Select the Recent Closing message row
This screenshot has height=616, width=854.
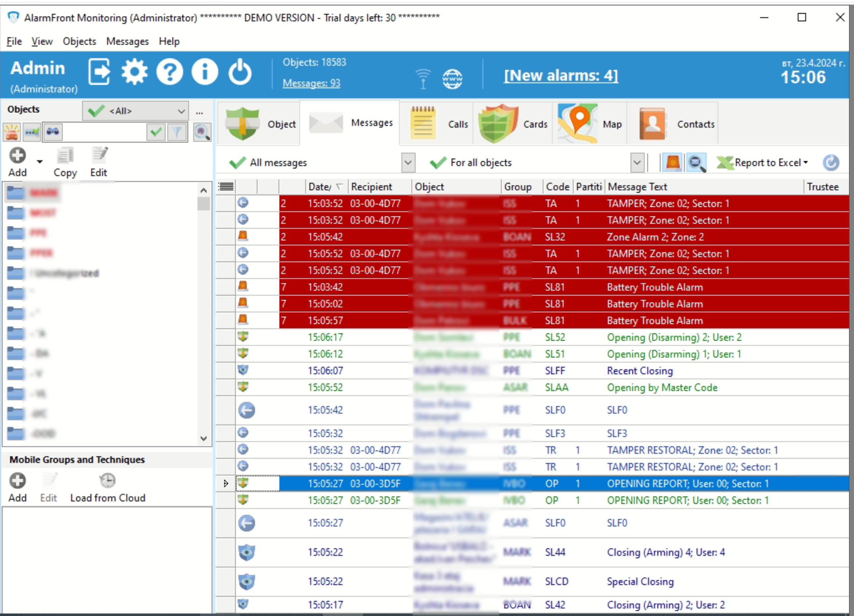point(533,371)
